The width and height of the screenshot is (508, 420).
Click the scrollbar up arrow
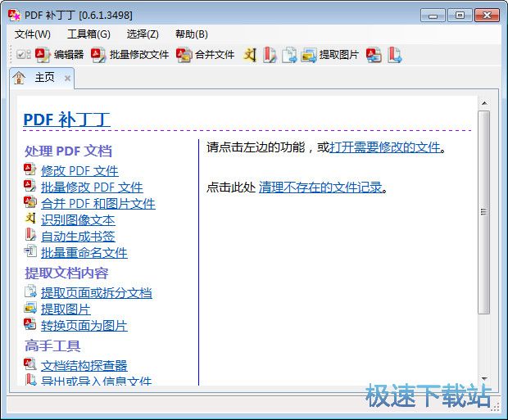(x=484, y=103)
